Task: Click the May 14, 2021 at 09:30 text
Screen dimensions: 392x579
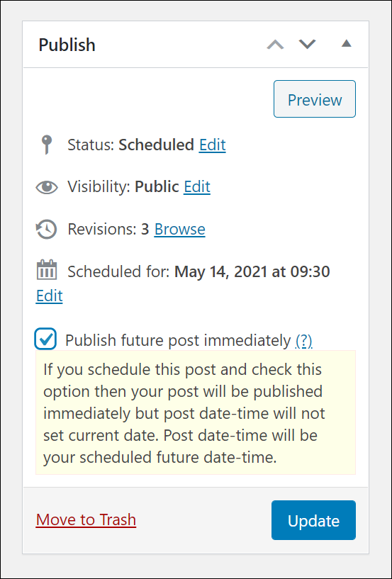Action: [x=252, y=271]
